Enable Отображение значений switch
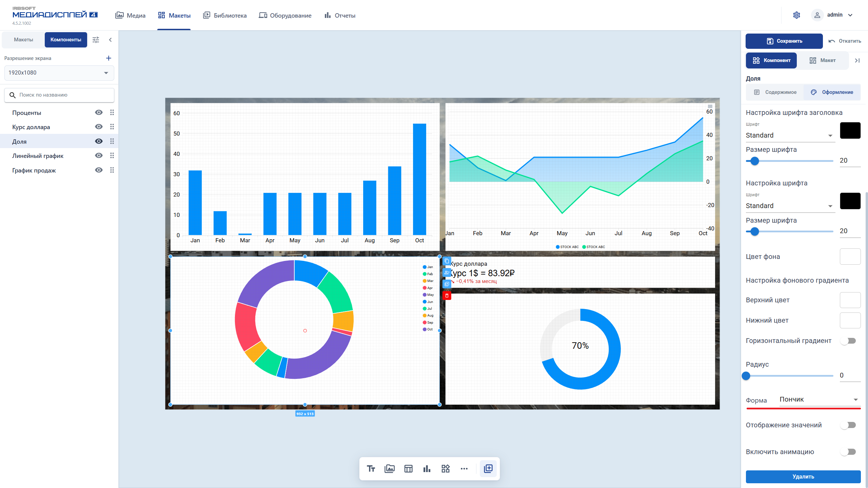This screenshot has width=868, height=488. [x=848, y=425]
